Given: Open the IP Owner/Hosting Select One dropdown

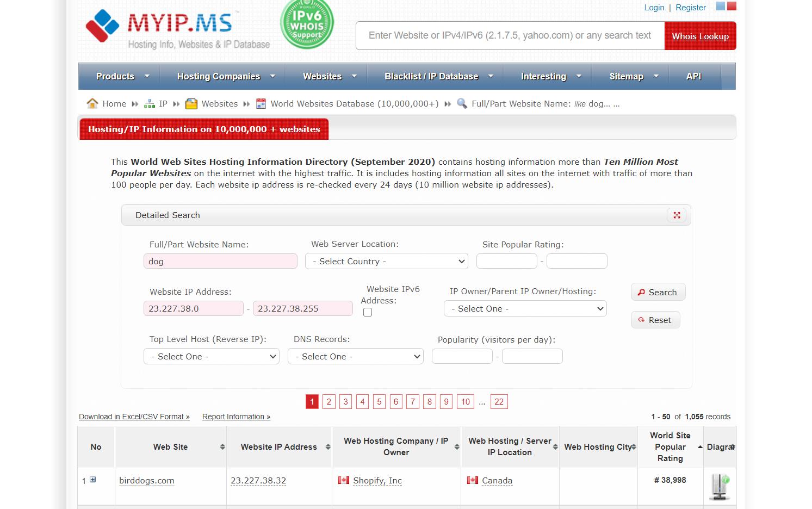Looking at the screenshot, I should pyautogui.click(x=525, y=309).
